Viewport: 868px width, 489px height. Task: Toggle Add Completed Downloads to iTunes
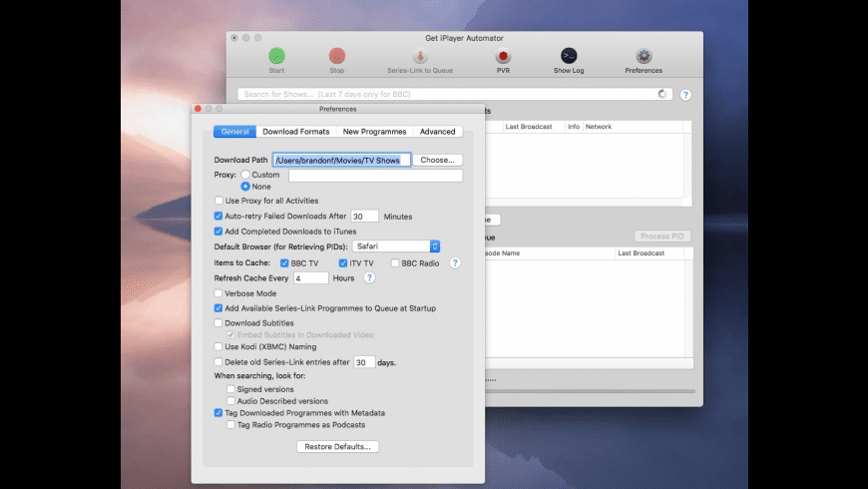[218, 232]
